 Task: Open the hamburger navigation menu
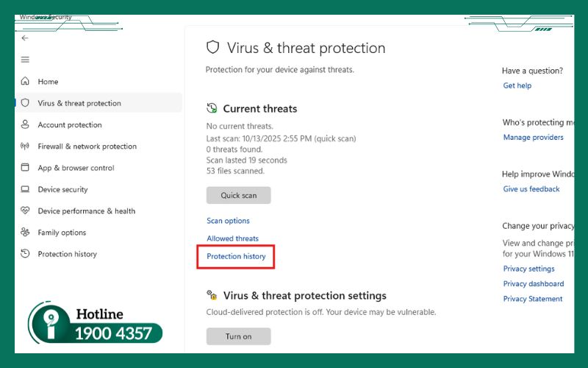tap(25, 60)
